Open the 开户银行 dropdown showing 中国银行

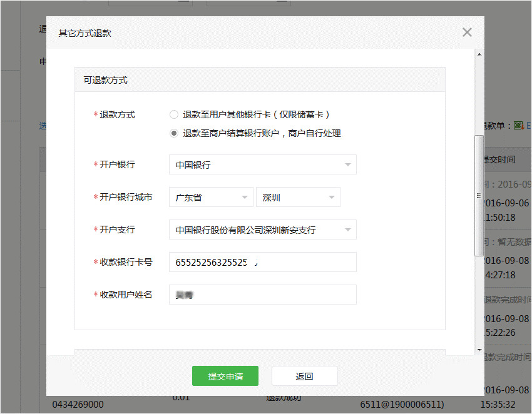[263, 164]
